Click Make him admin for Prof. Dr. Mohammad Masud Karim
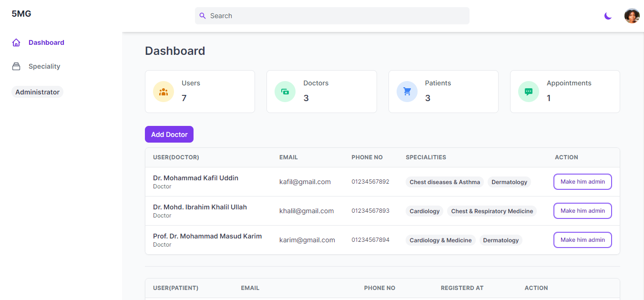Viewport: 644px width, 300px height. [x=583, y=239]
